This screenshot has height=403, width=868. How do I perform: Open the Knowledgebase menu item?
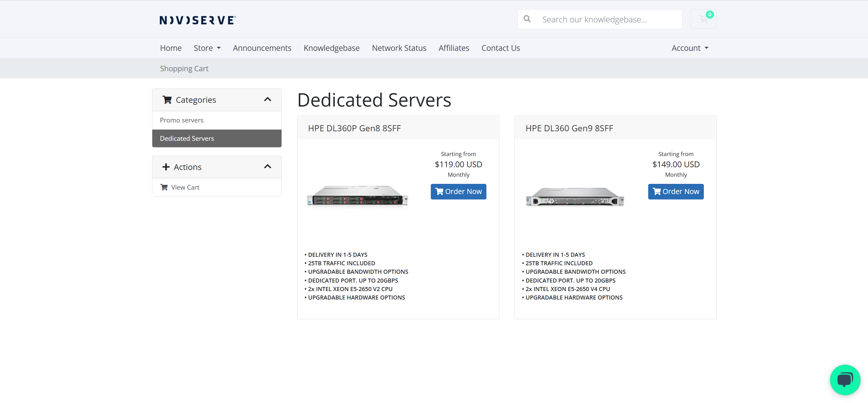[x=331, y=48]
